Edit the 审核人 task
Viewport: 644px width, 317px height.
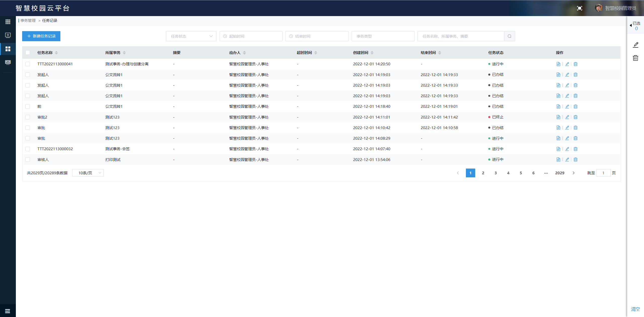pos(567,160)
